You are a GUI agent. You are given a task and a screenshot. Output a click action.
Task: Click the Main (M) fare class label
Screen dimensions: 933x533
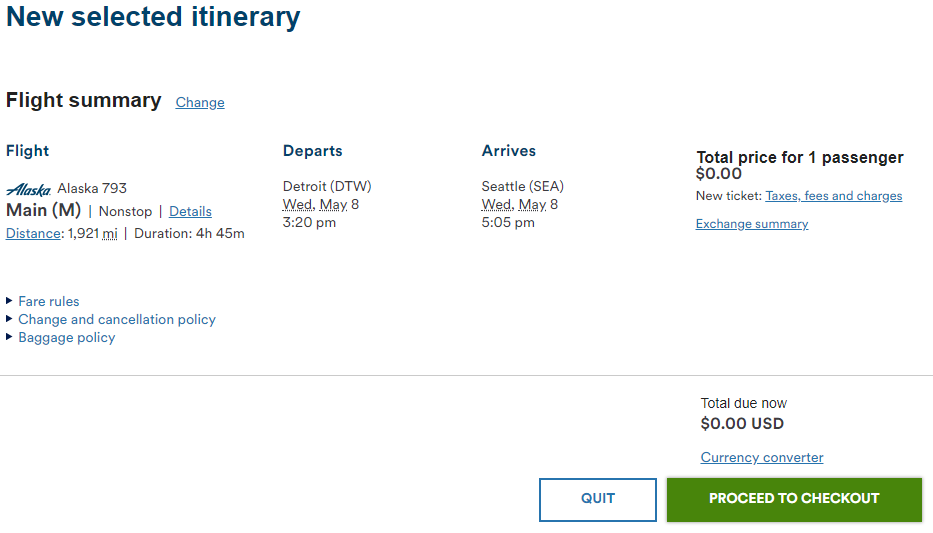pos(43,210)
